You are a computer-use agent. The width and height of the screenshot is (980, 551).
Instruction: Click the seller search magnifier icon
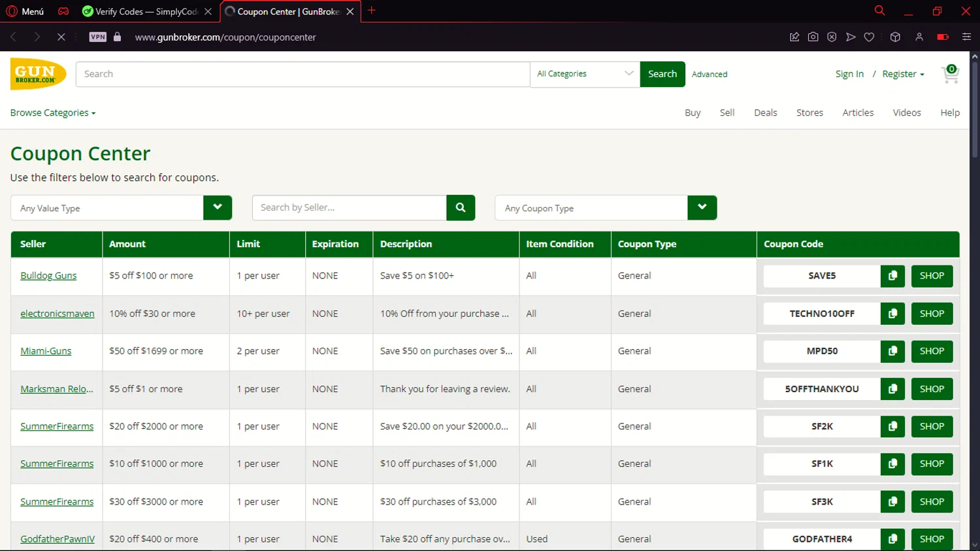point(461,208)
